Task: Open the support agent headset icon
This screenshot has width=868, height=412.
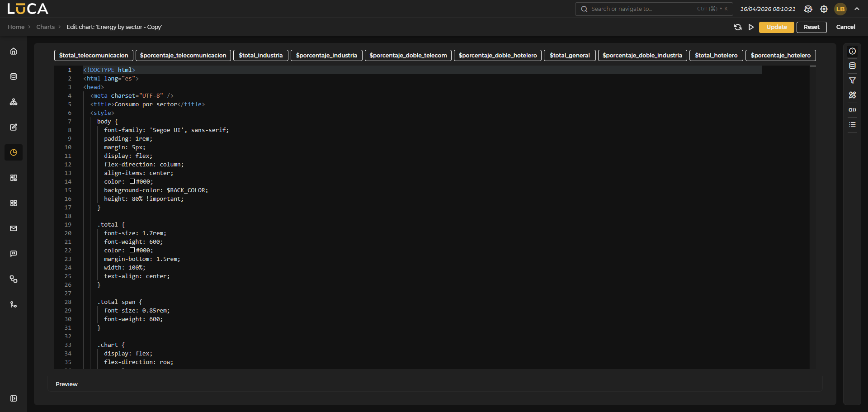Action: tap(808, 9)
